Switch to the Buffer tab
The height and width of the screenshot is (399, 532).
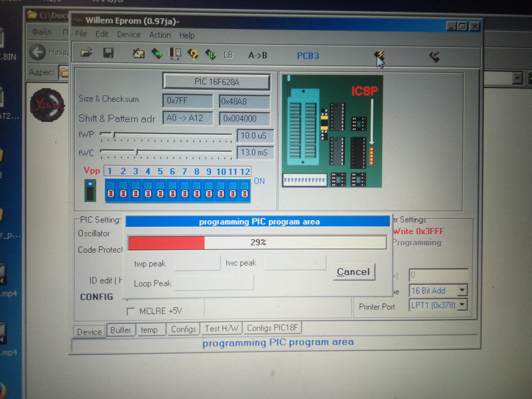point(120,330)
